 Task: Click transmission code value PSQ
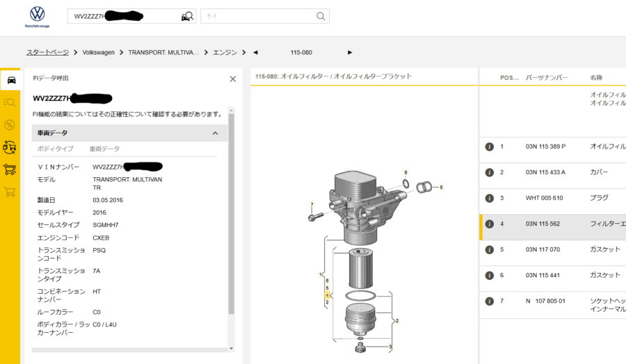[99, 250]
